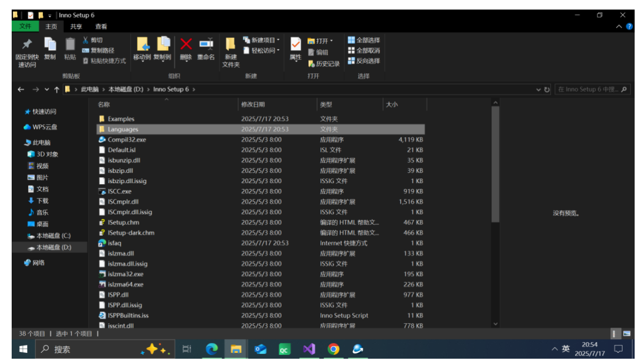Select the Default.isl file
This screenshot has width=641, height=364.
261,150
